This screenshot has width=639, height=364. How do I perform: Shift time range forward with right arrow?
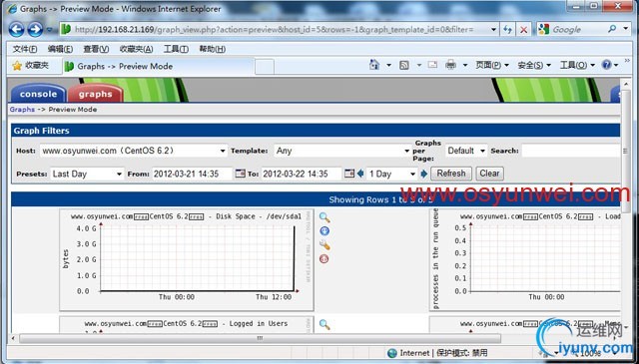(x=423, y=174)
